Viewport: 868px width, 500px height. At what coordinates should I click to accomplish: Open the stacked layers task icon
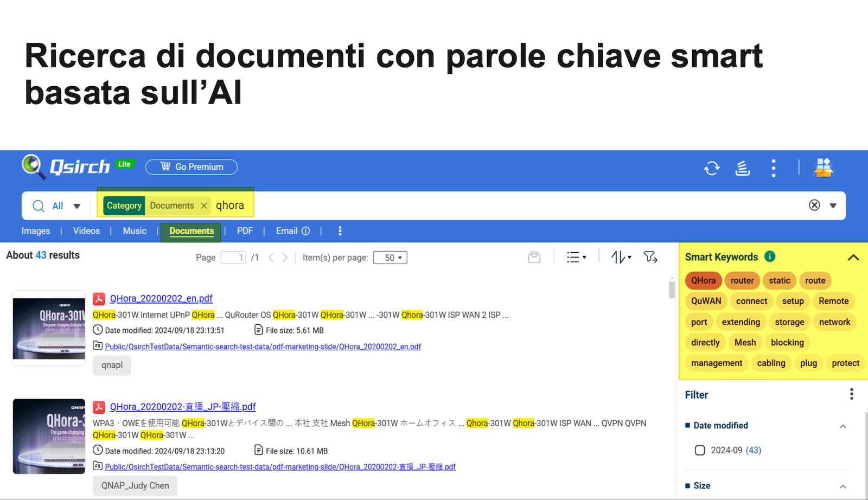point(743,168)
